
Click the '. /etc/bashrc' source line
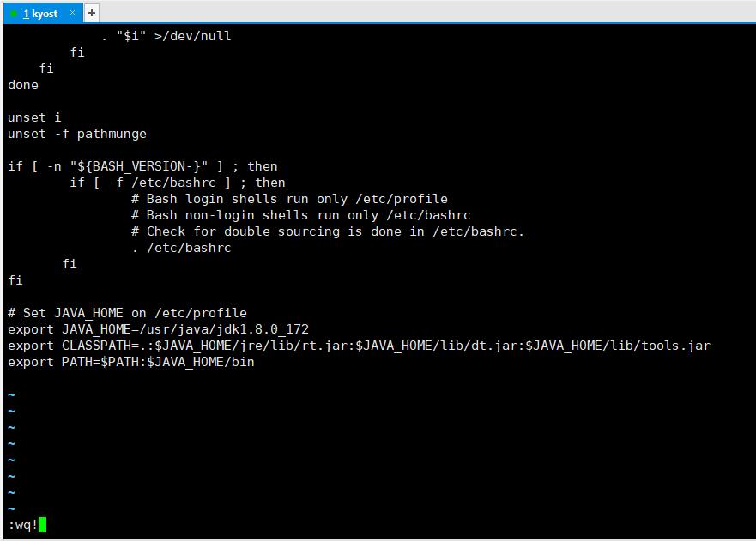coord(181,248)
